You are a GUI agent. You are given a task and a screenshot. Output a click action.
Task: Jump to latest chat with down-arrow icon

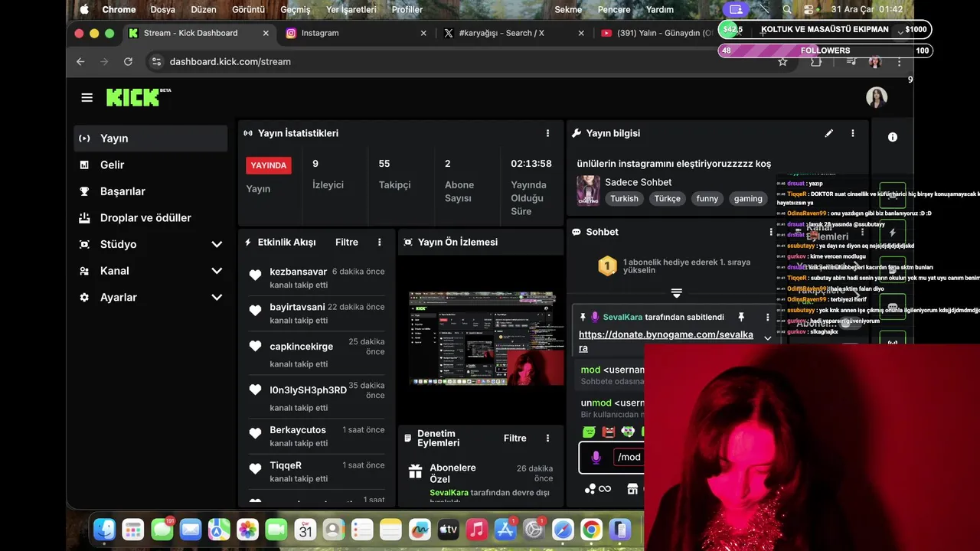[676, 293]
